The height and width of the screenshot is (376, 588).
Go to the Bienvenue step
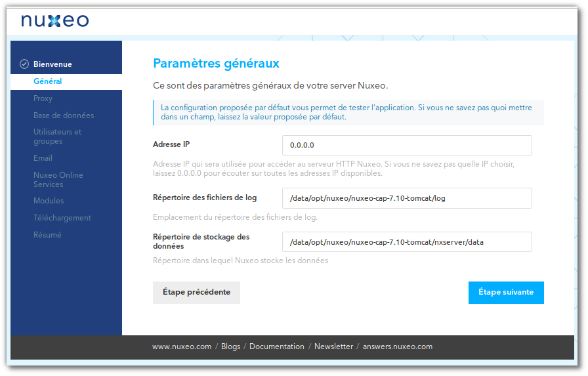(52, 64)
